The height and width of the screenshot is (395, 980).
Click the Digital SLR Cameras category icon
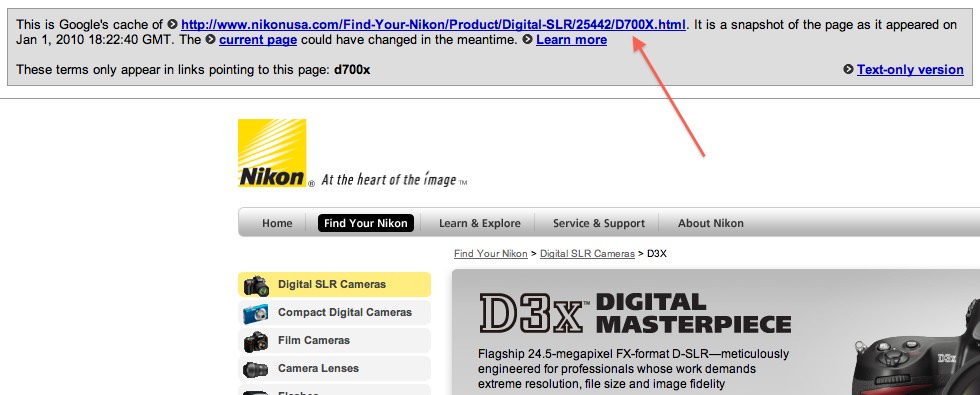pos(256,285)
